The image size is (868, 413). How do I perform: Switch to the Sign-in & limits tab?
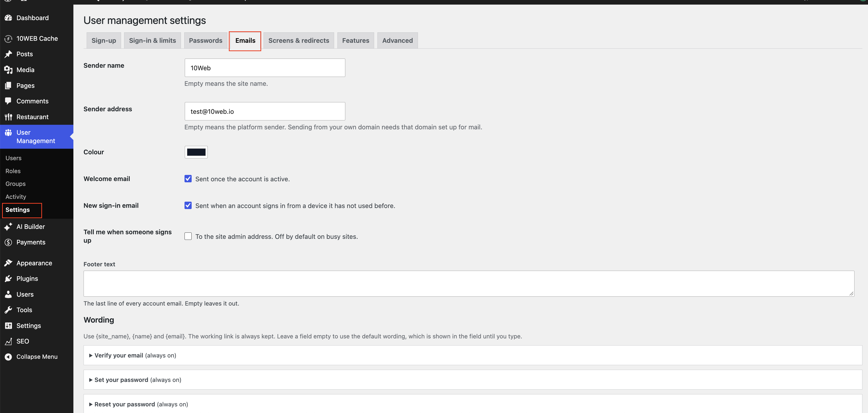tap(152, 40)
